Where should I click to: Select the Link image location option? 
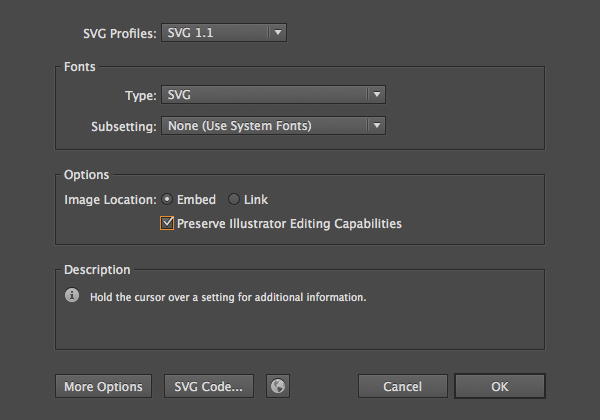coord(234,200)
